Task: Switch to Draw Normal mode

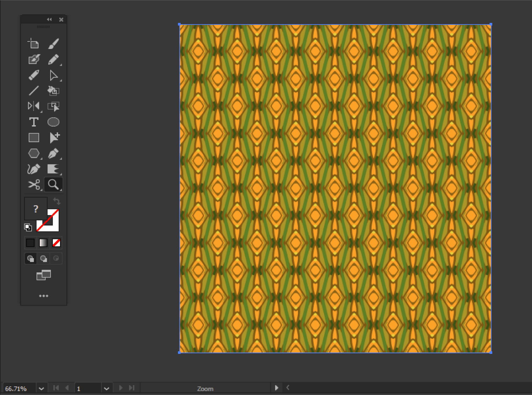Action: tap(30, 258)
